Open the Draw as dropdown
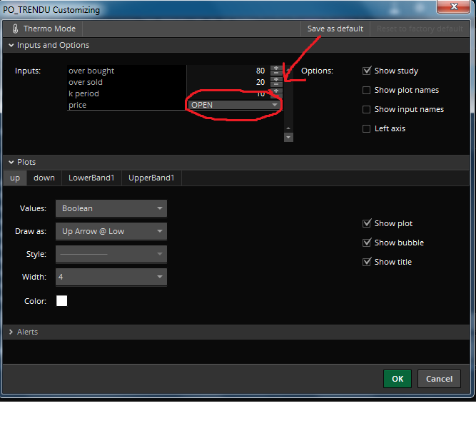This screenshot has width=476, height=448. click(111, 231)
